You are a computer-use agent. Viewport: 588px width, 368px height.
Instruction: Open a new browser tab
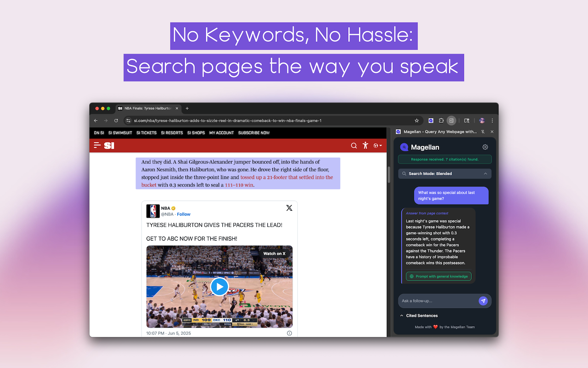(187, 109)
